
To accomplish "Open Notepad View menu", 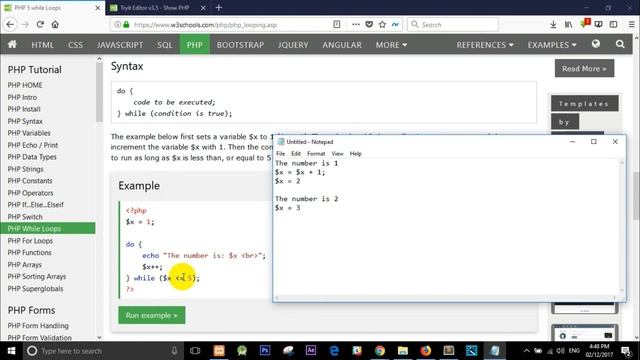I will [x=337, y=153].
